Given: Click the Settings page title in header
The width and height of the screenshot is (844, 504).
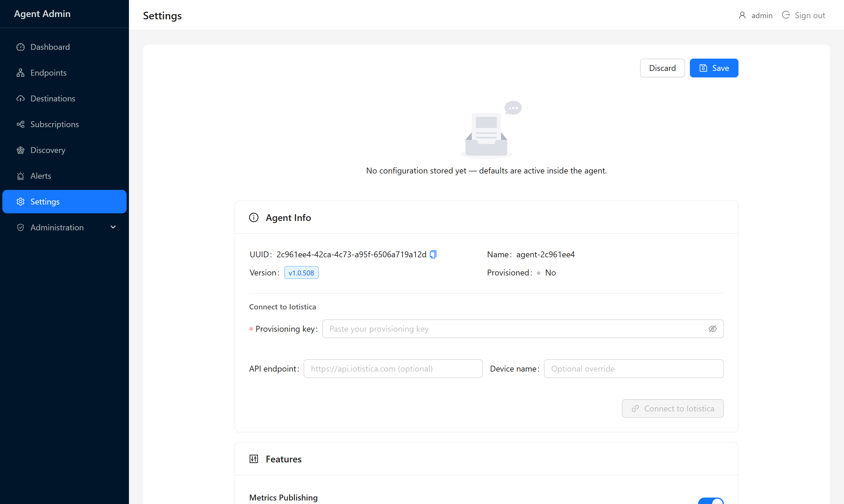Looking at the screenshot, I should pyautogui.click(x=162, y=15).
